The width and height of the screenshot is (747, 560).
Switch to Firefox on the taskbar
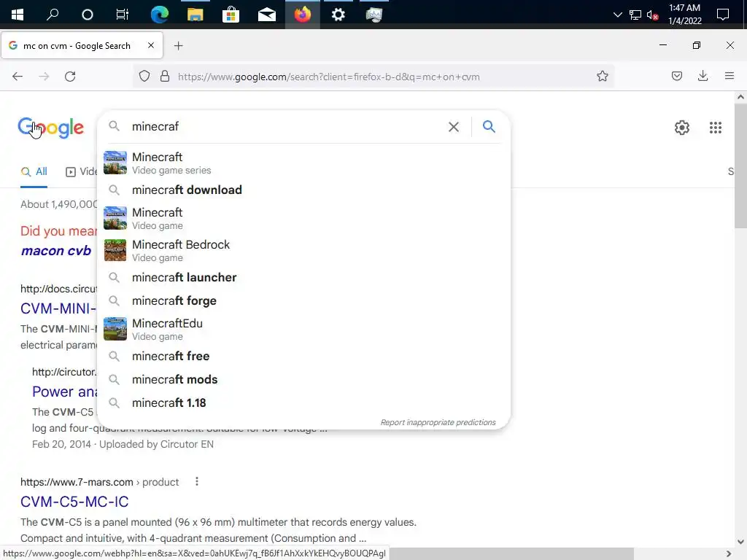pyautogui.click(x=303, y=15)
